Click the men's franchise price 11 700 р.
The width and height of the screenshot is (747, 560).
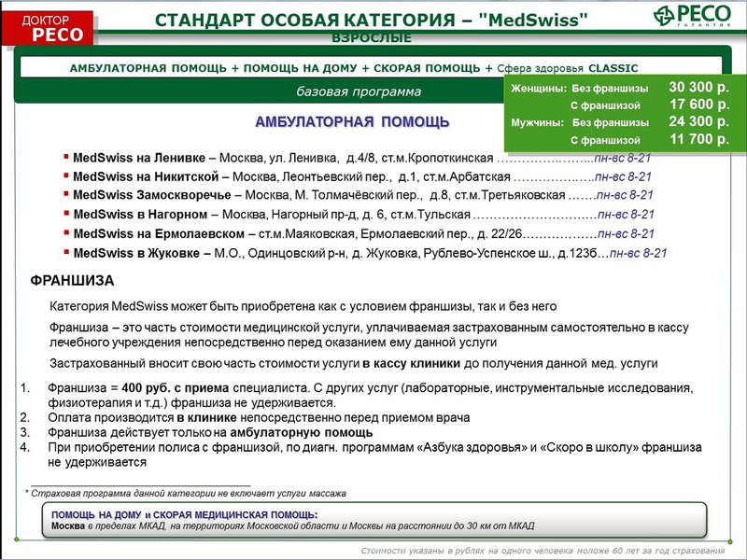698,140
